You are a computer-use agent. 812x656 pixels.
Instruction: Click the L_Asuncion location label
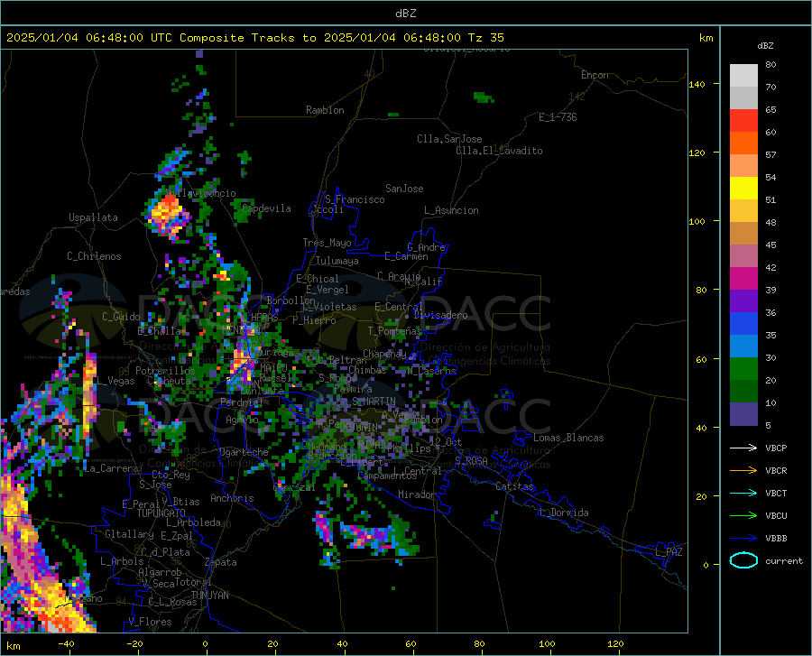click(x=451, y=210)
